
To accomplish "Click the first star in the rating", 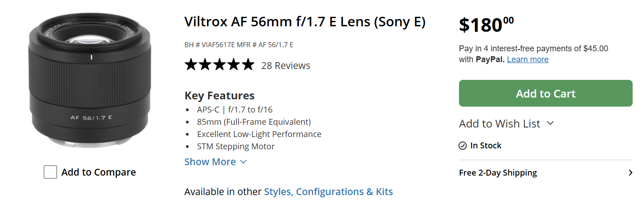I will tap(191, 65).
